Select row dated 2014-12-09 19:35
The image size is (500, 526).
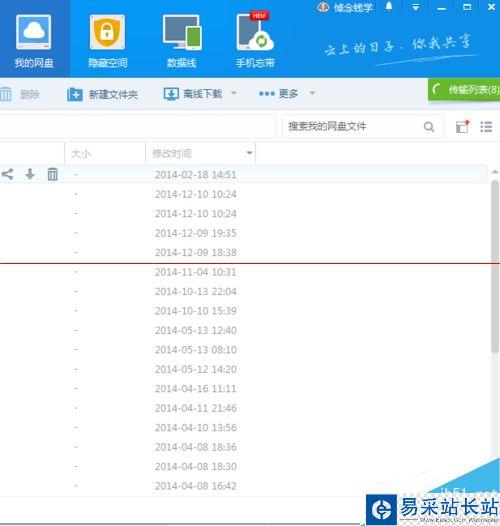pyautogui.click(x=244, y=233)
